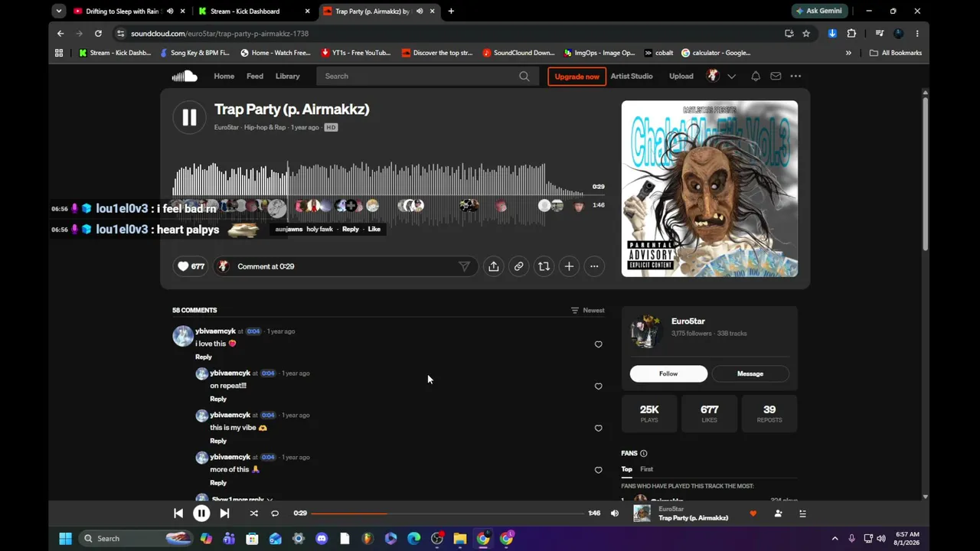Expand the Show 1 more reply link
The height and width of the screenshot is (551, 980).
click(242, 499)
